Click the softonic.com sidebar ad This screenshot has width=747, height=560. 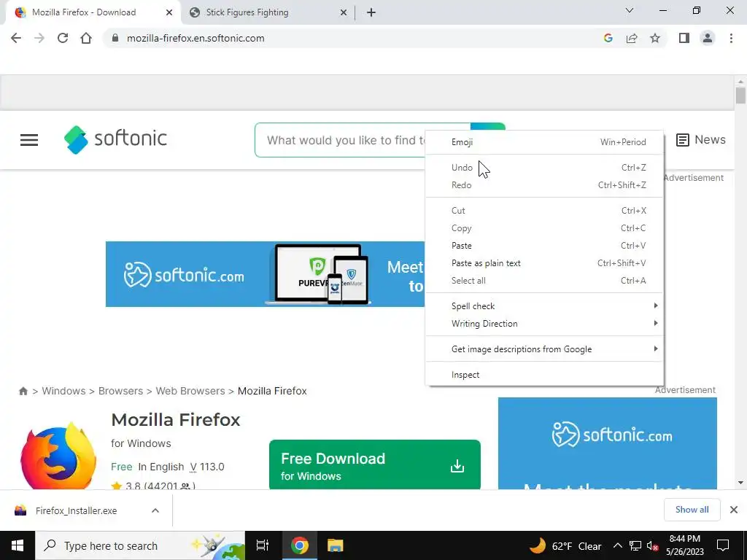(608, 443)
